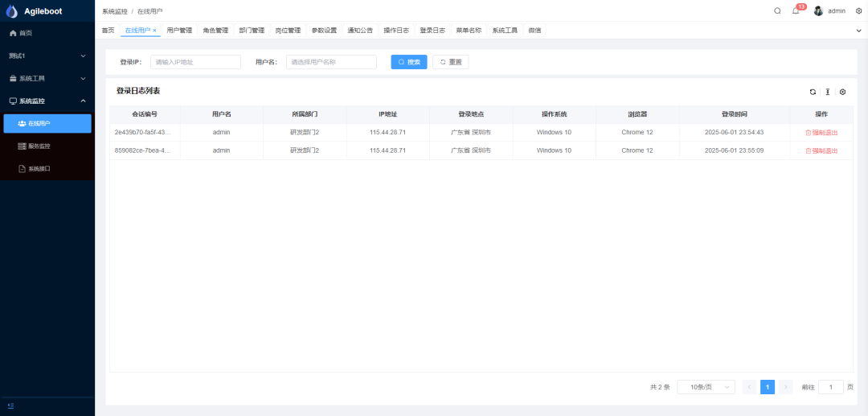The height and width of the screenshot is (416, 868).
Task: Expand the 测试1 sidebar menu
Action: [x=47, y=56]
